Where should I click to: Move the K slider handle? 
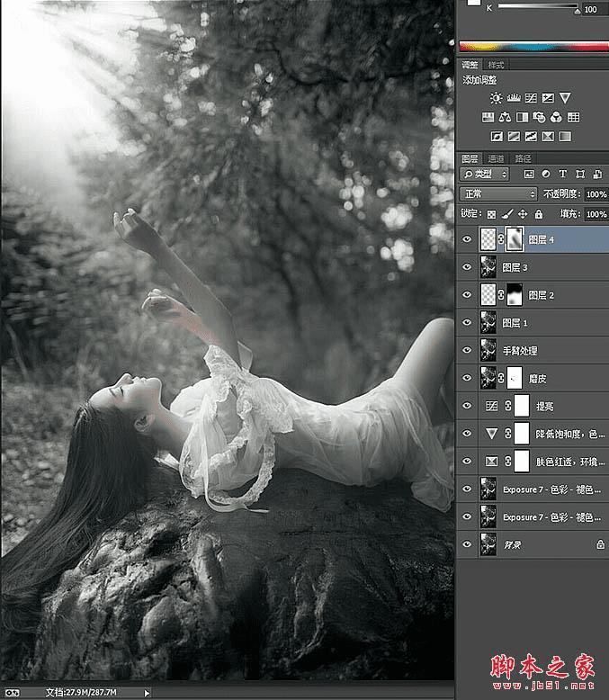pos(578,11)
